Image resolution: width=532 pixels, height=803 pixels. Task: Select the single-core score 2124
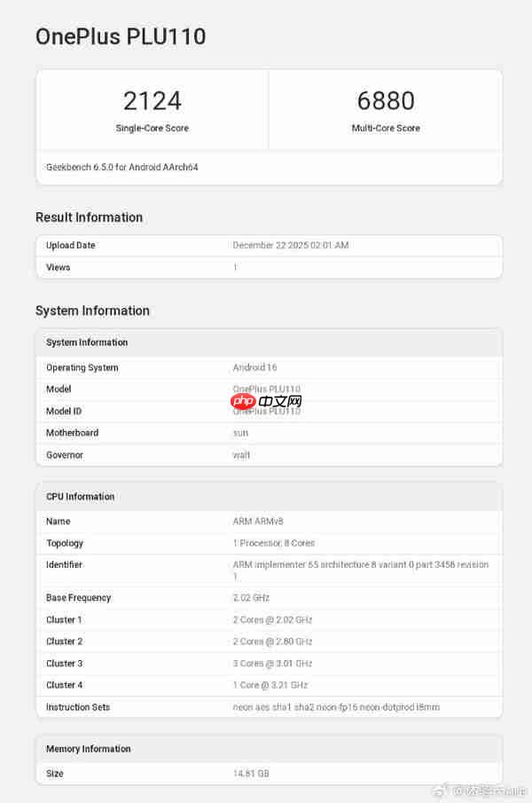[x=152, y=100]
